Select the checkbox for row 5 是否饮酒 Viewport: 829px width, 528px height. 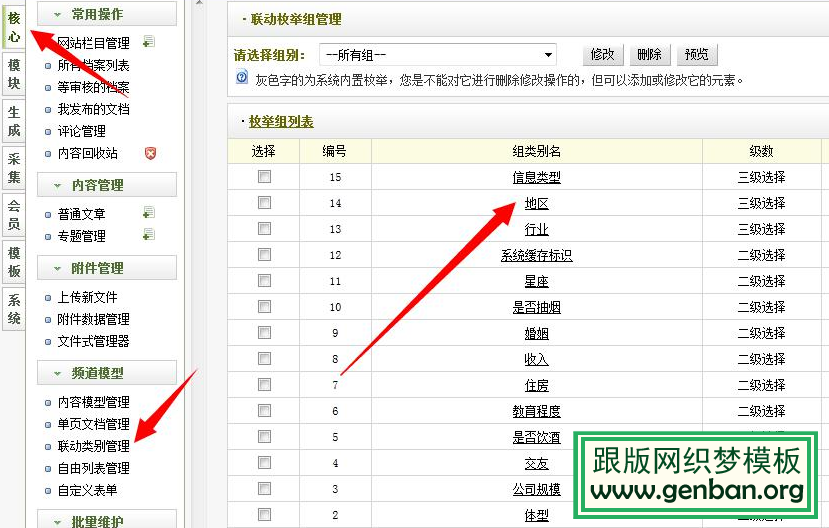pos(264,437)
